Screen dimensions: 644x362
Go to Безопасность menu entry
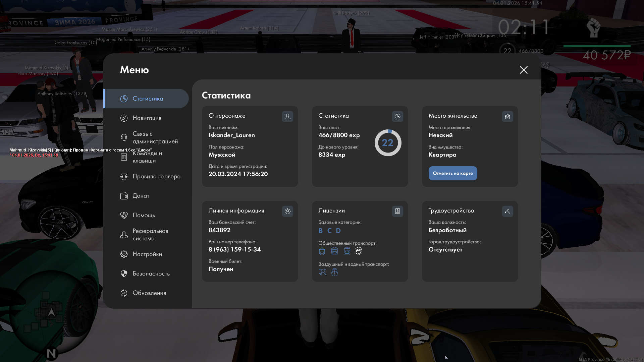point(151,274)
